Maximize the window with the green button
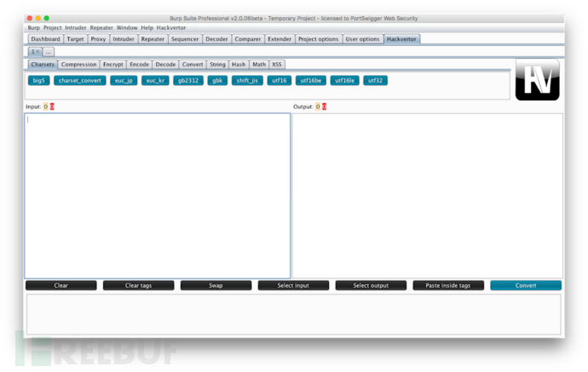This screenshot has width=588, height=372. tap(47, 18)
